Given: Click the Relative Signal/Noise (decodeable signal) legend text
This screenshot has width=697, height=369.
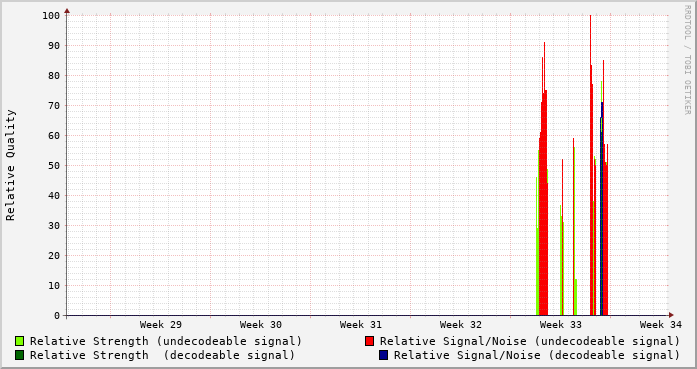Looking at the screenshot, I should [537, 355].
